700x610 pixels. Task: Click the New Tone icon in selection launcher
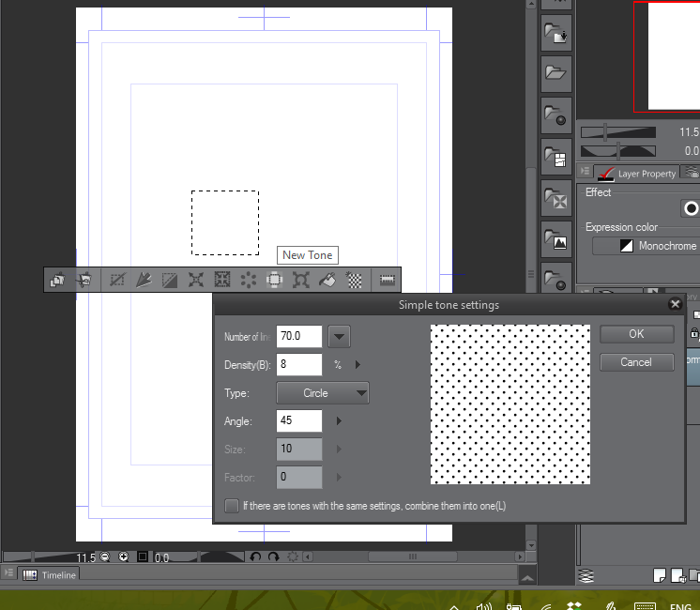click(x=355, y=279)
